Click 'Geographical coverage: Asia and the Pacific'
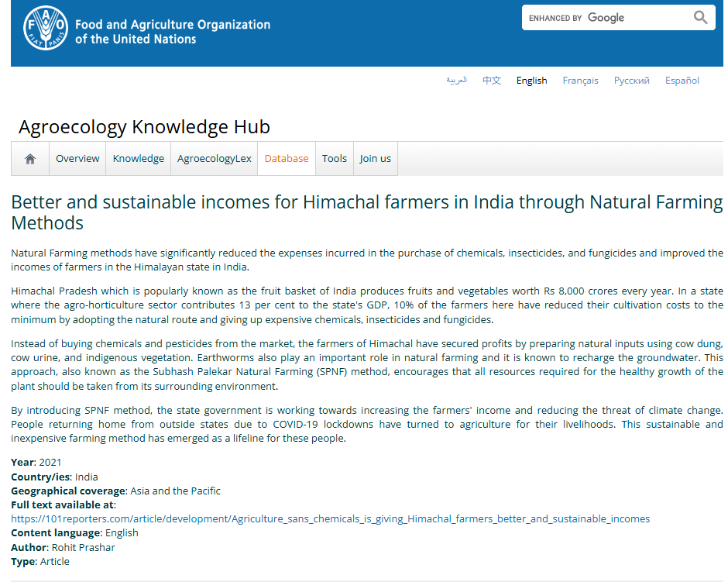 point(115,491)
